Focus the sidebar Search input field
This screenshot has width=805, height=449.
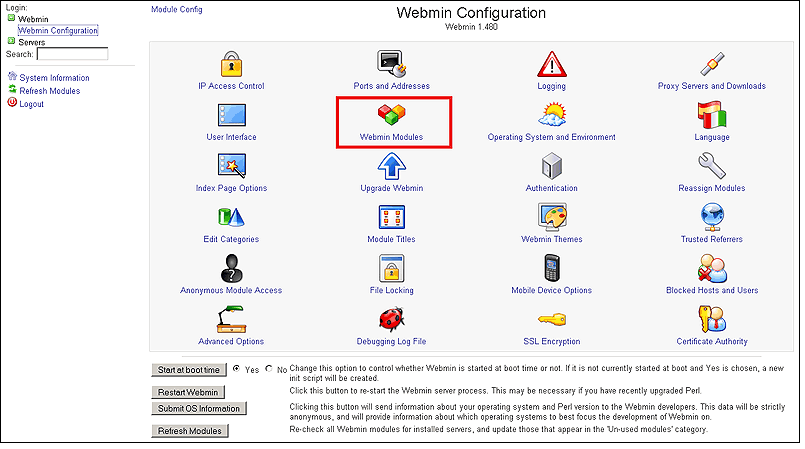click(x=72, y=54)
